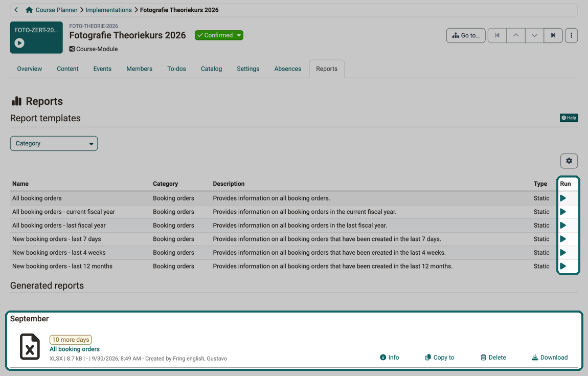Open the Events tab
The height and width of the screenshot is (376, 588).
coord(102,69)
